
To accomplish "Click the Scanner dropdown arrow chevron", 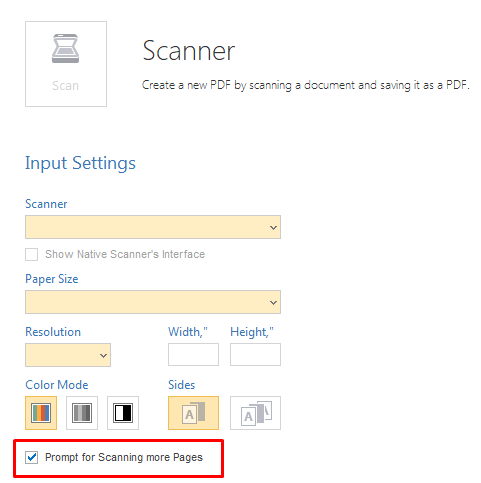I will coord(273,228).
